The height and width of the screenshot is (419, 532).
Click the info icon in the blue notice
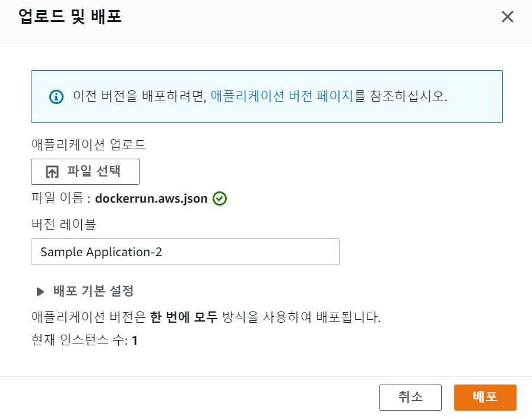pos(56,97)
